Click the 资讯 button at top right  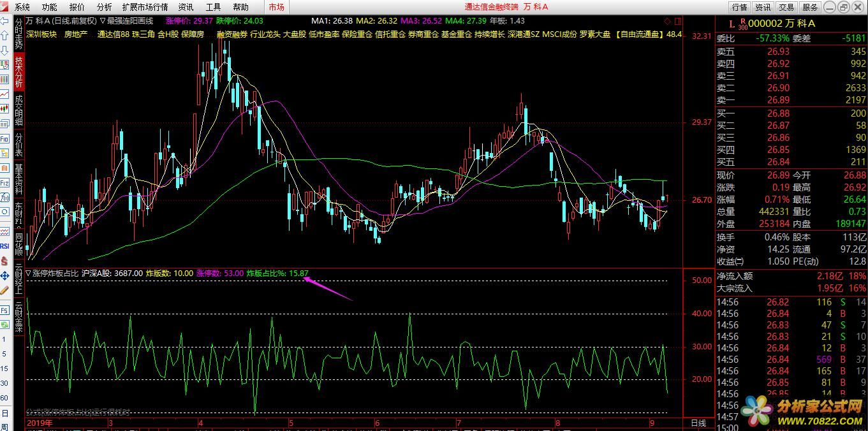[x=763, y=7]
